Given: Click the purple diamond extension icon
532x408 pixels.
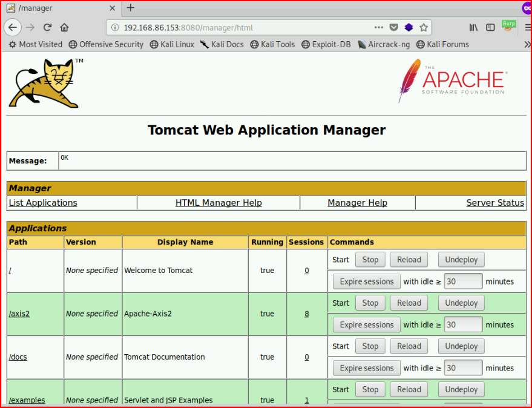Looking at the screenshot, I should [x=409, y=27].
